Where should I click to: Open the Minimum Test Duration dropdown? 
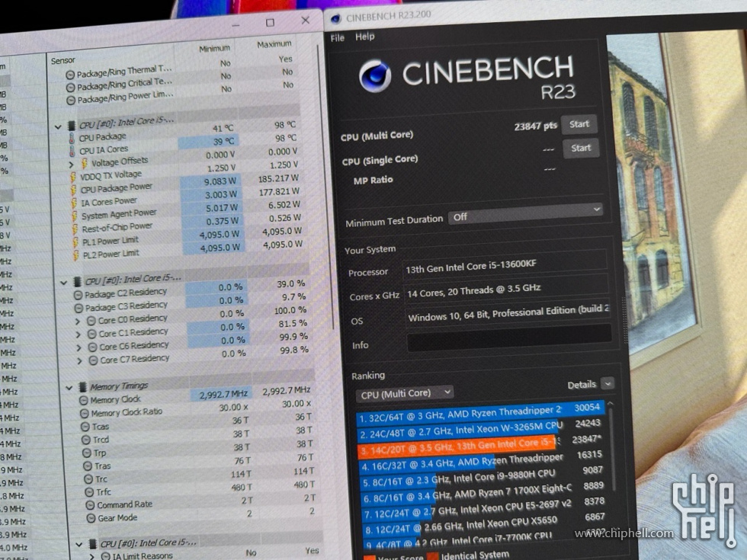pyautogui.click(x=525, y=213)
